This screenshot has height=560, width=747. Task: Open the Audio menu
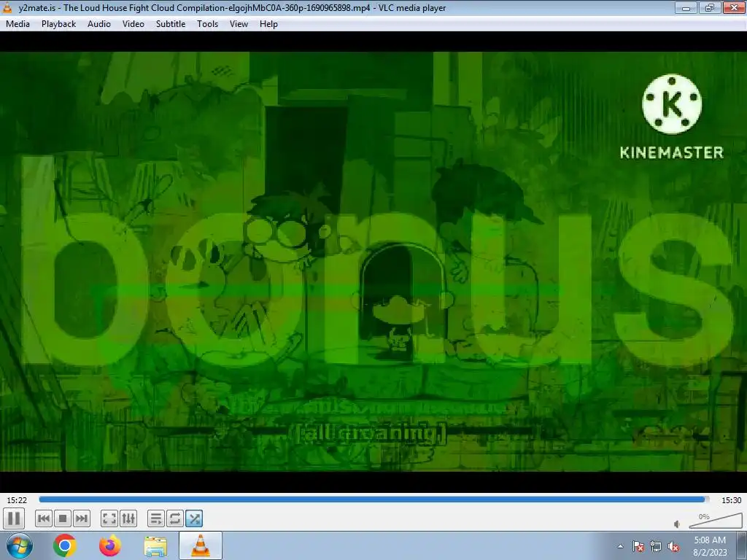coord(99,24)
